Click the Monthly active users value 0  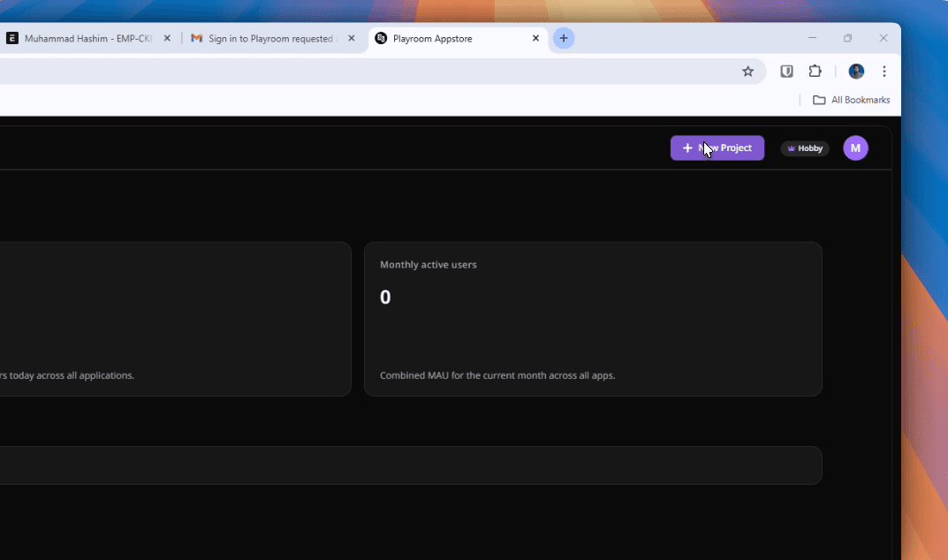click(385, 297)
